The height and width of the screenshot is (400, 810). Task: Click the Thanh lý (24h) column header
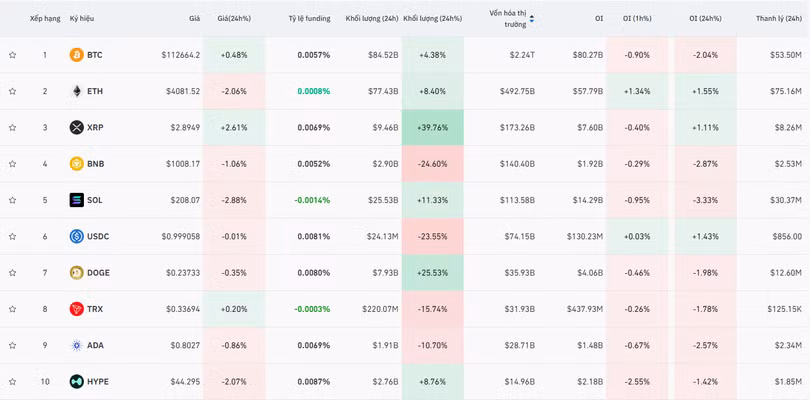click(x=778, y=18)
